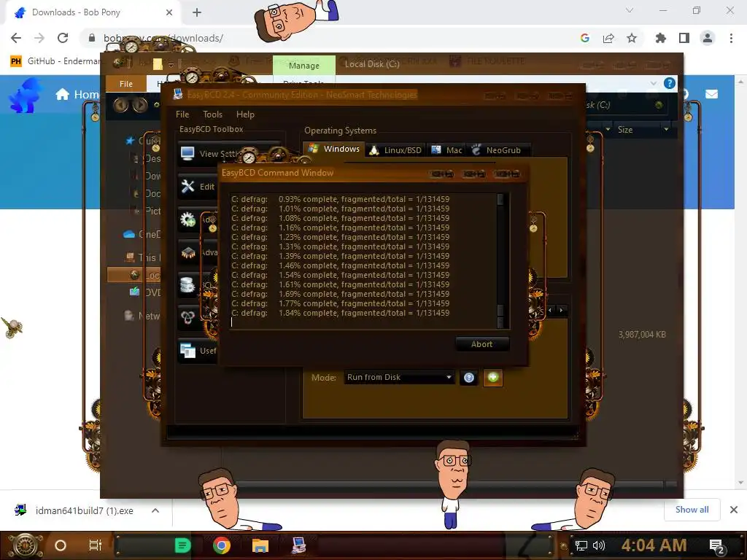Select This PC in Explorer navigation pane
The image size is (747, 560).
pyautogui.click(x=142, y=257)
